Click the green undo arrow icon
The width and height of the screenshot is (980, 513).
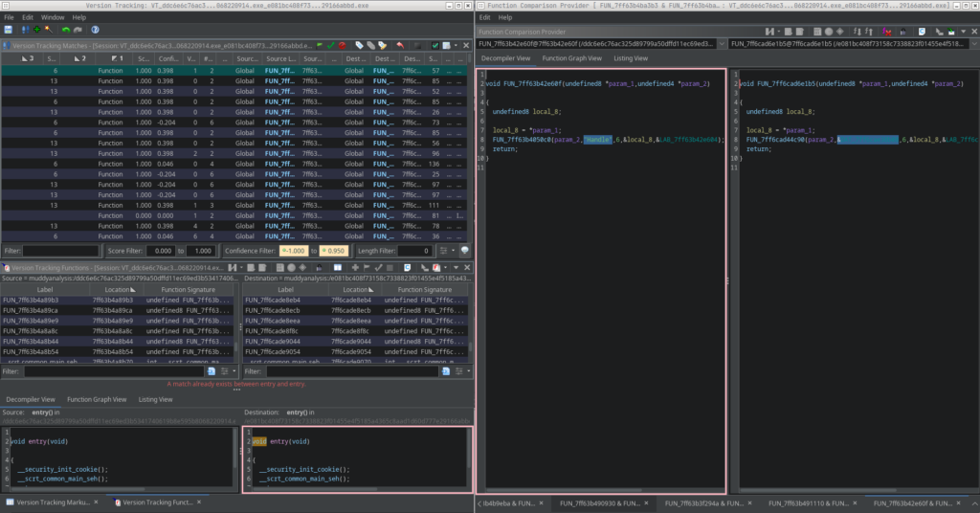[66, 30]
